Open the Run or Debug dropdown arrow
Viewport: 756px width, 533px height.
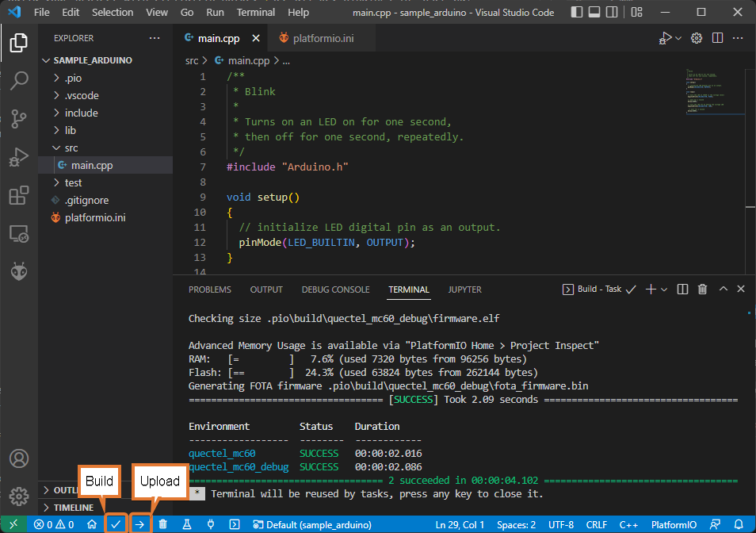click(678, 38)
